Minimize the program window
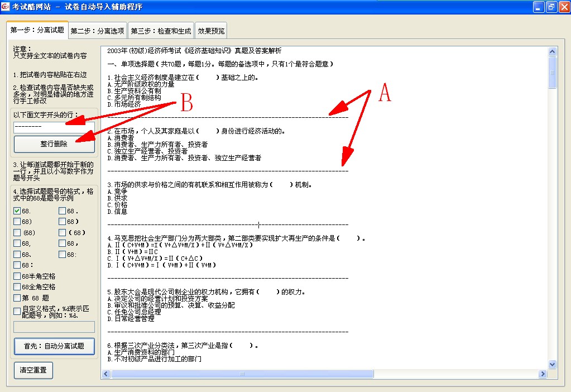The width and height of the screenshot is (571, 392). pyautogui.click(x=538, y=7)
